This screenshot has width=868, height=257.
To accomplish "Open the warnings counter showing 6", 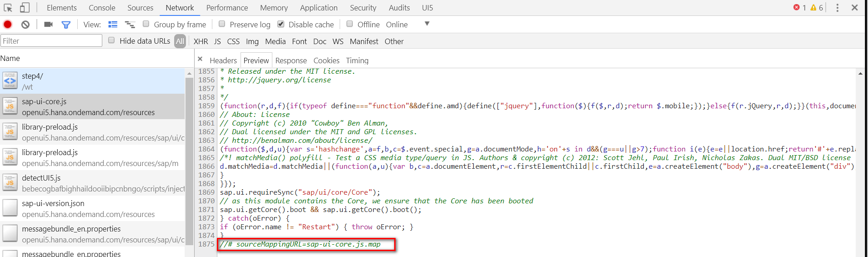I will (x=817, y=8).
